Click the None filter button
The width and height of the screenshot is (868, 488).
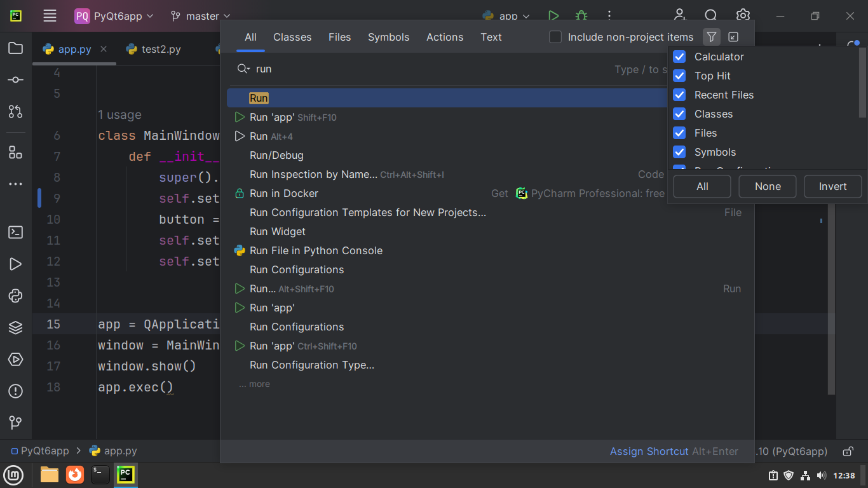pyautogui.click(x=768, y=186)
